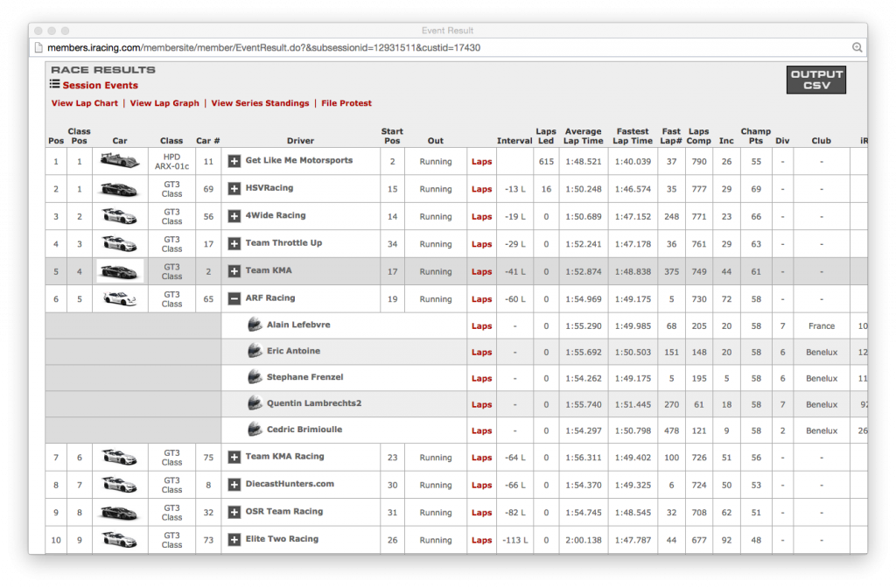Image resolution: width=896 pixels, height=588 pixels.
Task: Click the Get Like Me Motorsports team name
Action: [299, 161]
